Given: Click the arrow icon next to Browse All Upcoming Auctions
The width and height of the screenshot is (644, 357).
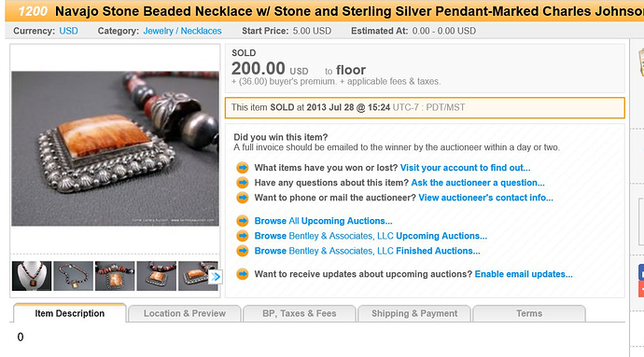Looking at the screenshot, I should [243, 221].
